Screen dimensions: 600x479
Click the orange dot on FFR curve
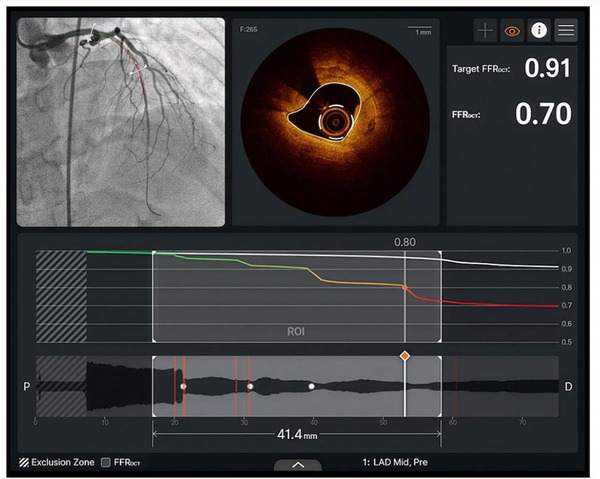click(x=404, y=287)
